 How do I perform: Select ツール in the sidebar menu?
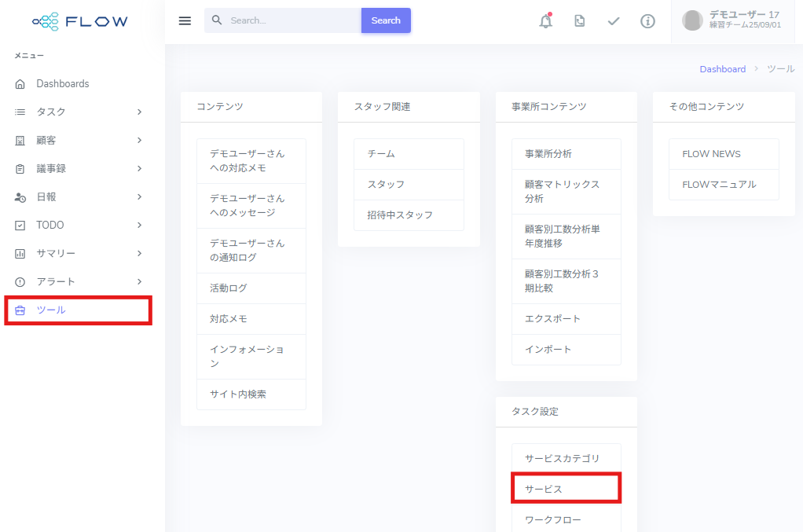tap(52, 310)
